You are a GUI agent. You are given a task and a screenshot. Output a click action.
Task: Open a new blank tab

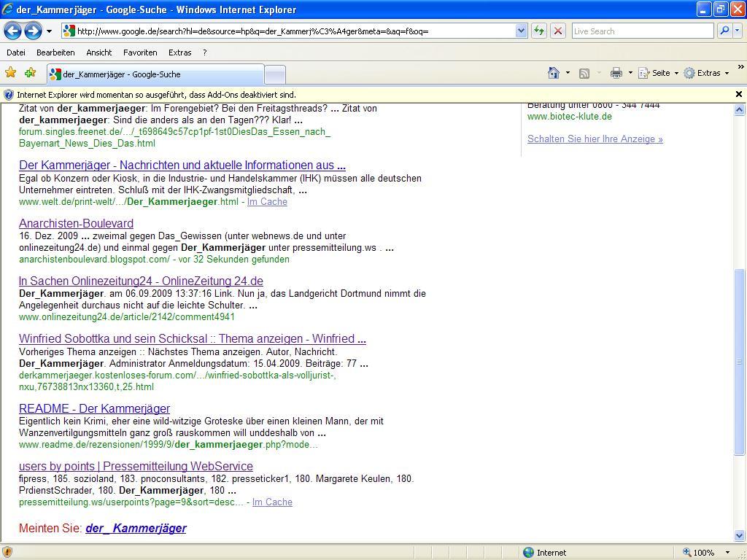275,75
